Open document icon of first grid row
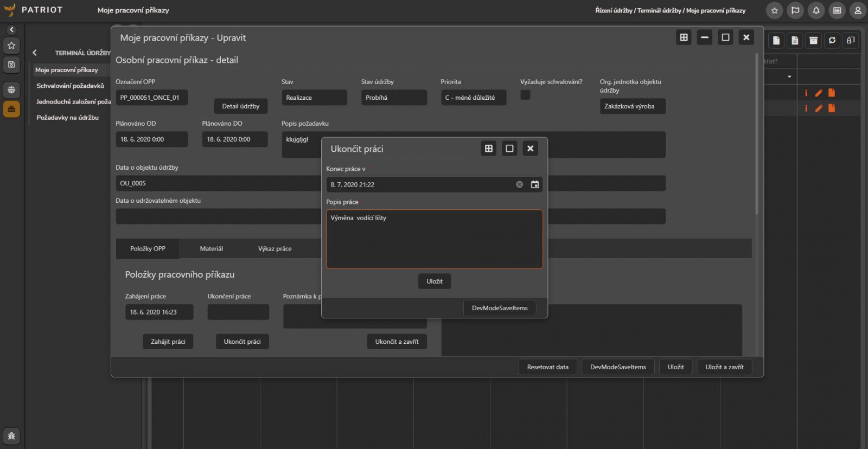Viewport: 868px width, 449px height. pyautogui.click(x=832, y=93)
